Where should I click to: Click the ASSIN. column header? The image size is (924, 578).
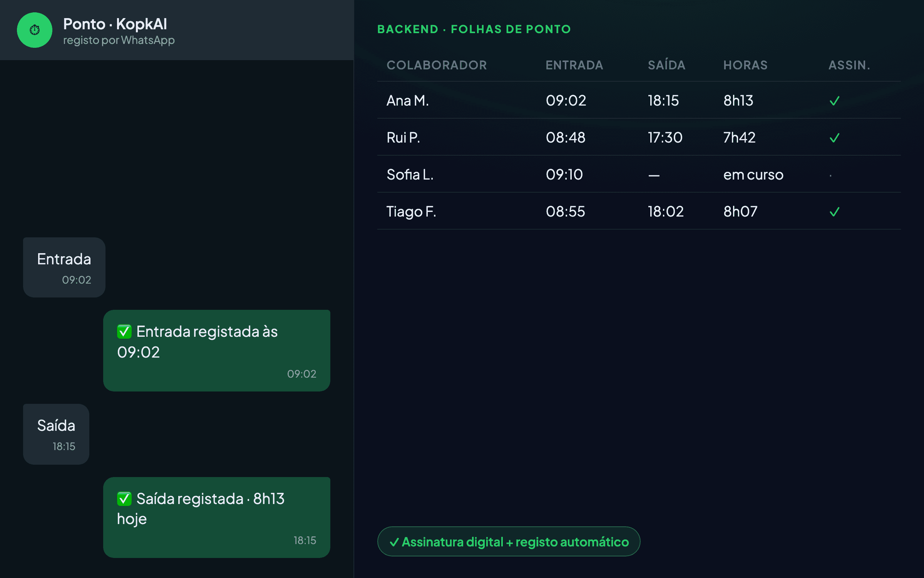click(x=849, y=65)
